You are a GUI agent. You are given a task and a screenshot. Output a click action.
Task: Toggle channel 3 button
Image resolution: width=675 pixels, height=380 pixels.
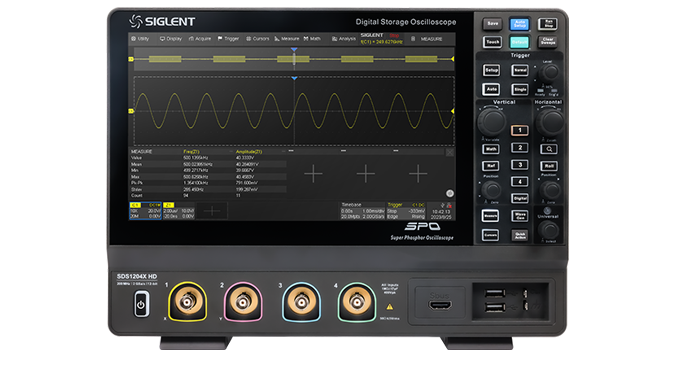(x=520, y=165)
